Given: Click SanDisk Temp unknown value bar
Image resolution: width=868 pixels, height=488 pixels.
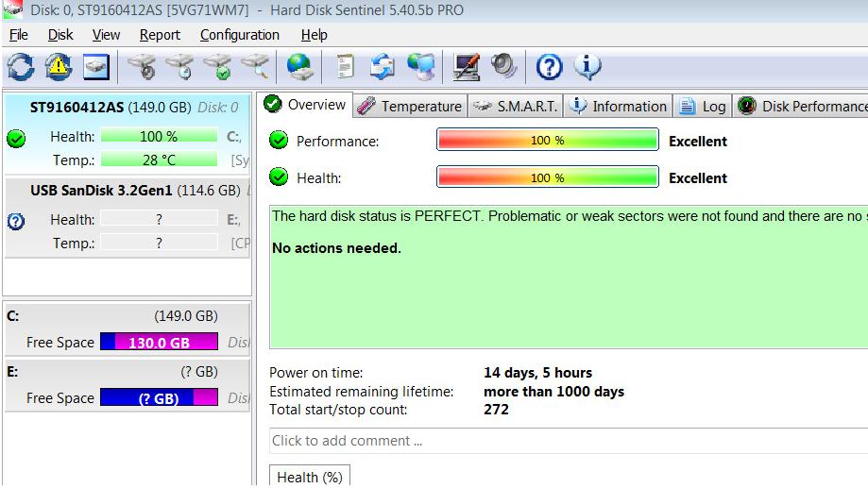Looking at the screenshot, I should click(159, 243).
